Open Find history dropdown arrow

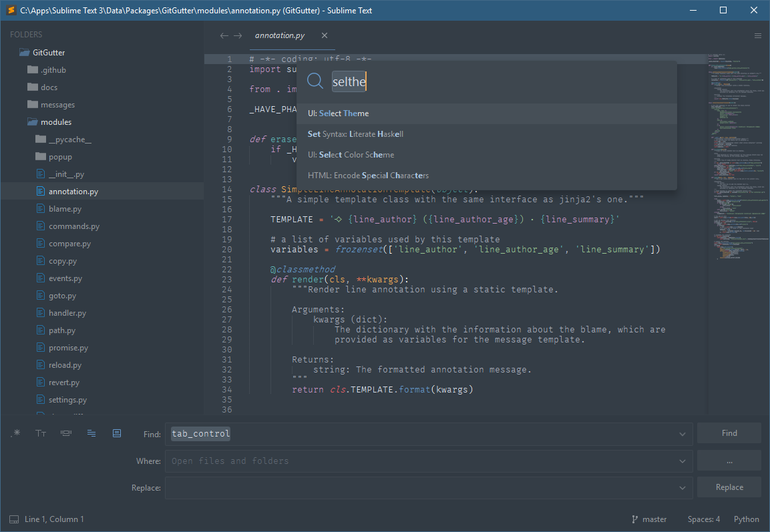click(x=682, y=434)
